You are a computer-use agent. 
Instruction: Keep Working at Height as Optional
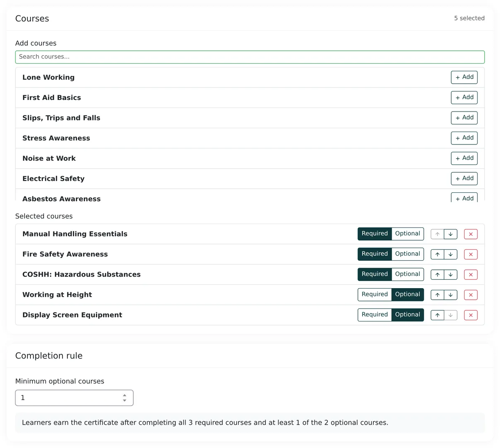point(407,294)
